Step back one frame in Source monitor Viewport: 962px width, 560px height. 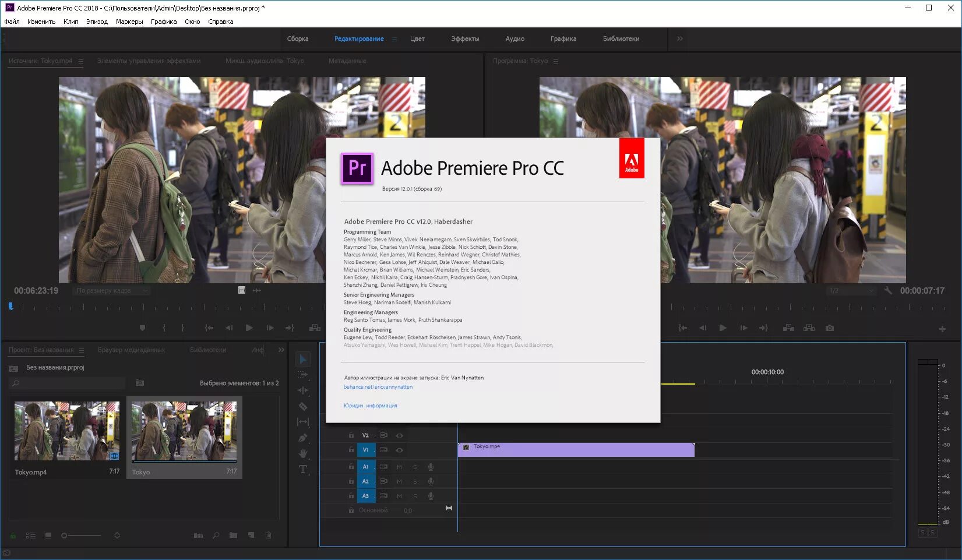coord(229,328)
